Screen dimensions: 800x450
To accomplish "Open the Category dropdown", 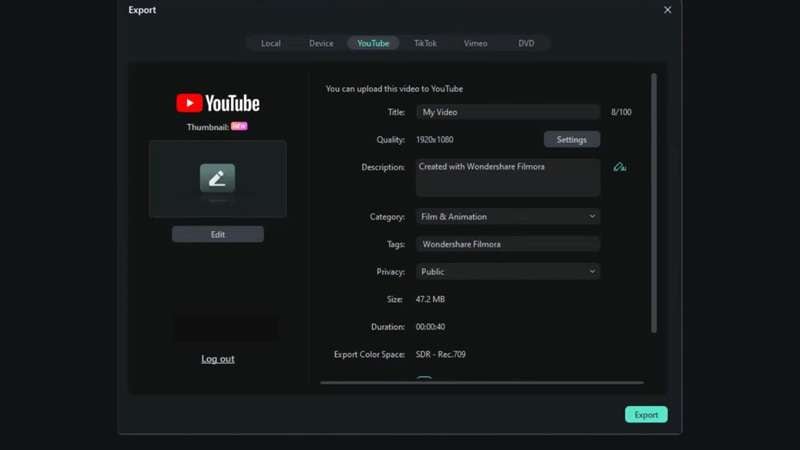I will [508, 217].
